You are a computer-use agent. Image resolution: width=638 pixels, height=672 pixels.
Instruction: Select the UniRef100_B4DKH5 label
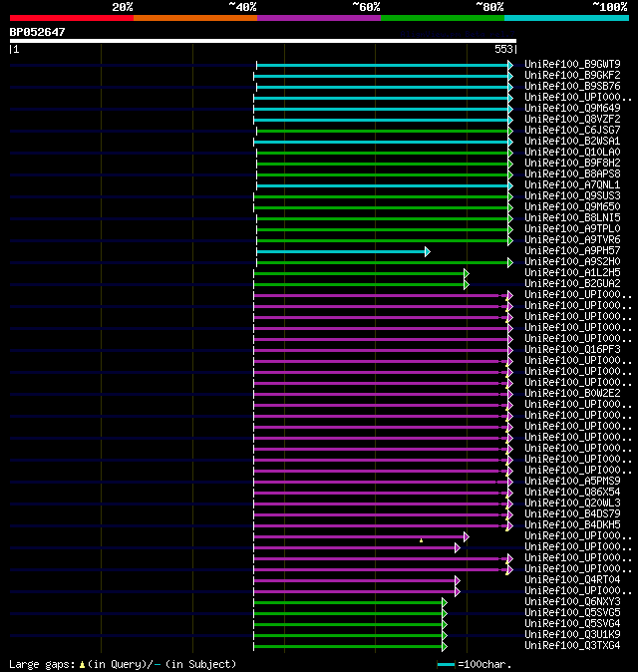572,525
